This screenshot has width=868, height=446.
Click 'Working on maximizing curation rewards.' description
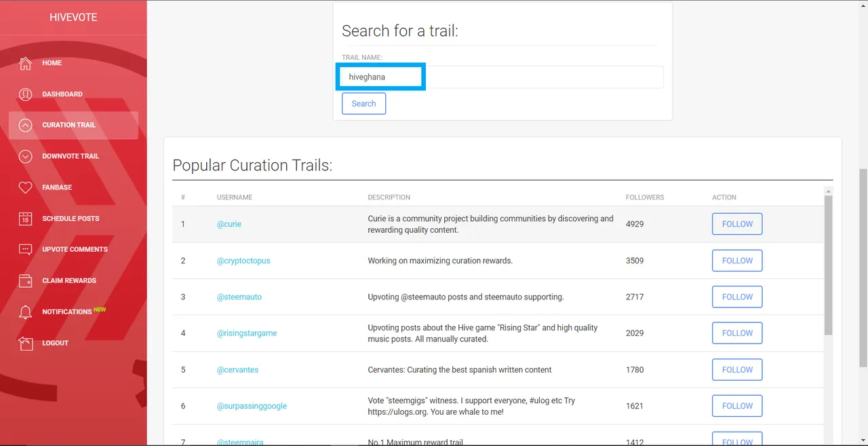tap(440, 261)
